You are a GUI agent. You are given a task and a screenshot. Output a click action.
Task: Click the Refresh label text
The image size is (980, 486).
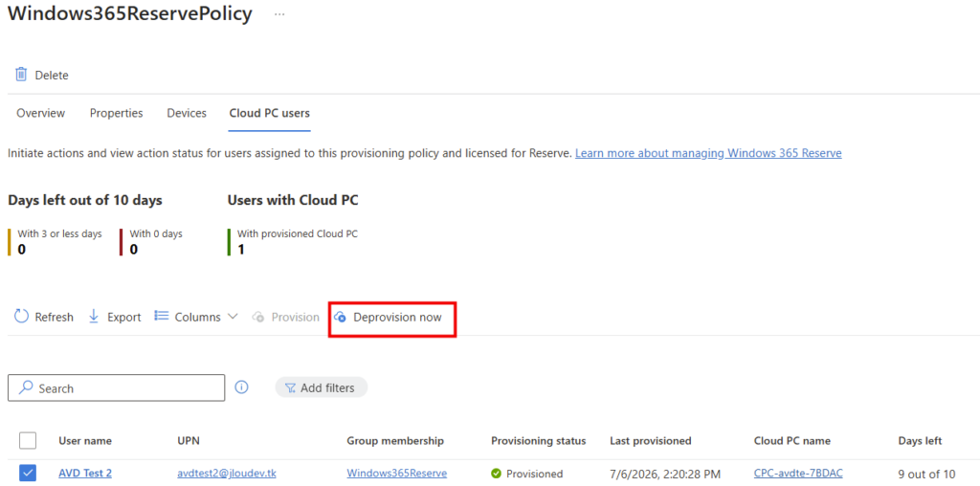[54, 318]
